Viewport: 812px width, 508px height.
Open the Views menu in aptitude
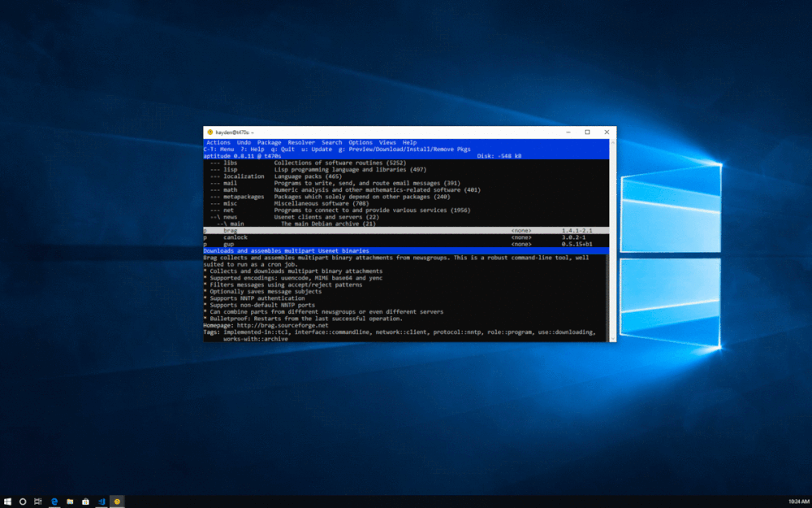pyautogui.click(x=387, y=142)
